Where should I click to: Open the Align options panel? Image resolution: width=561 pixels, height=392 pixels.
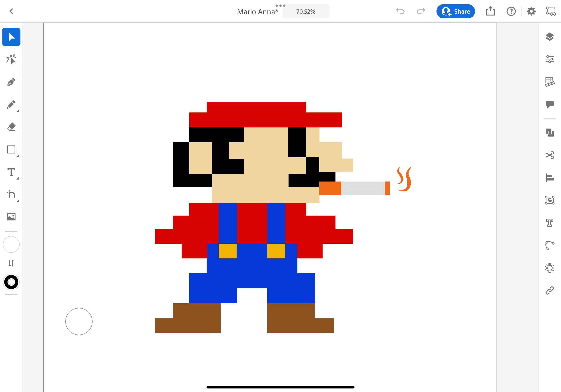tap(549, 178)
